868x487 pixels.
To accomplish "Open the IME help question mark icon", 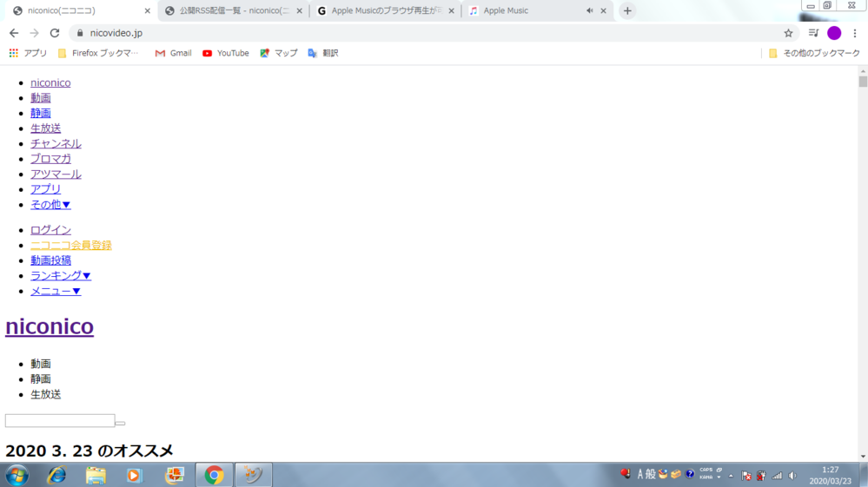I will 690,474.
